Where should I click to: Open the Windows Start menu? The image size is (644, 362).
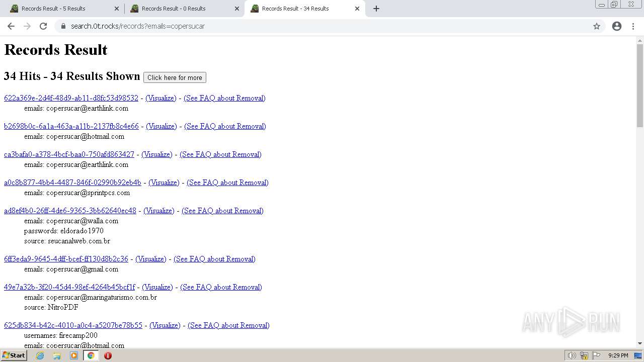tap(14, 355)
